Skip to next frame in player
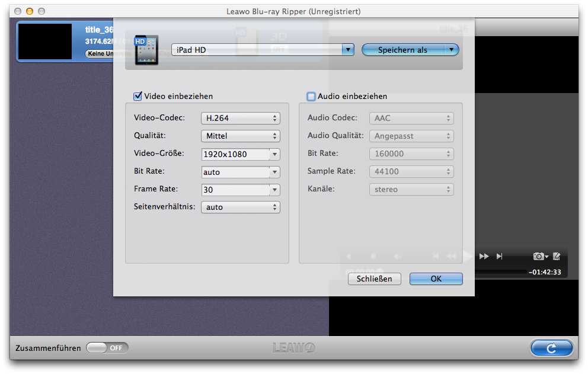Image resolution: width=588 pixels, height=374 pixels. point(499,257)
